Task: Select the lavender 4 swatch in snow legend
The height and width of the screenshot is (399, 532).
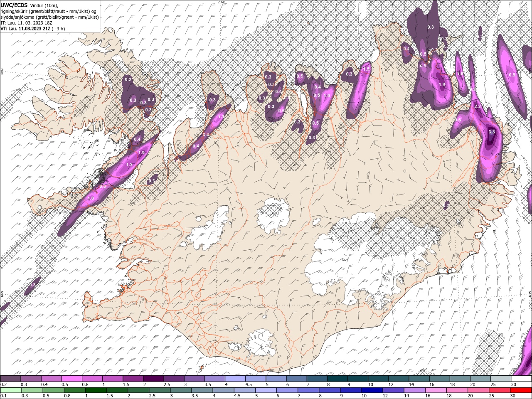Action: [235, 379]
